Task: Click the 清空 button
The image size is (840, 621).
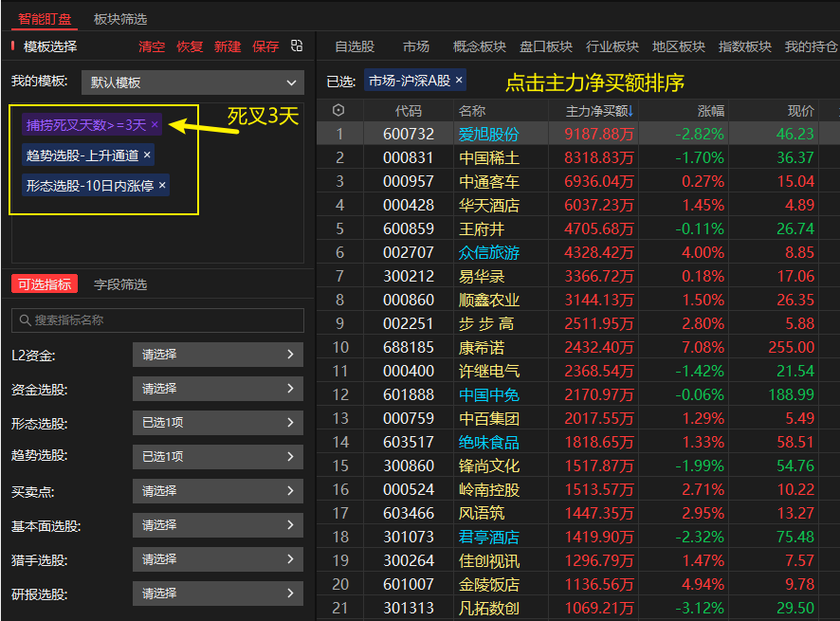Action: pos(152,46)
